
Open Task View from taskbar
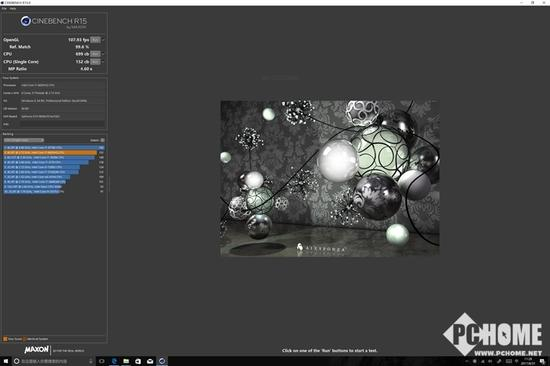pos(102,361)
